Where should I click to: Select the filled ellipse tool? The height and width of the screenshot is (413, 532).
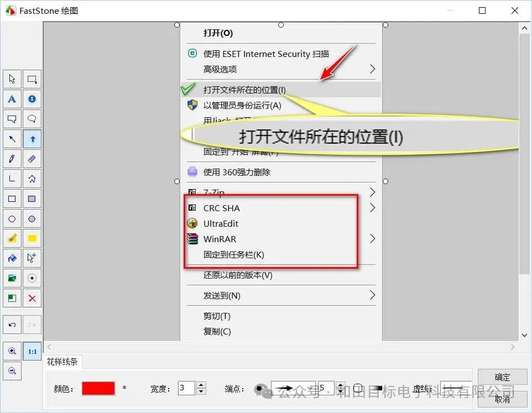32,219
